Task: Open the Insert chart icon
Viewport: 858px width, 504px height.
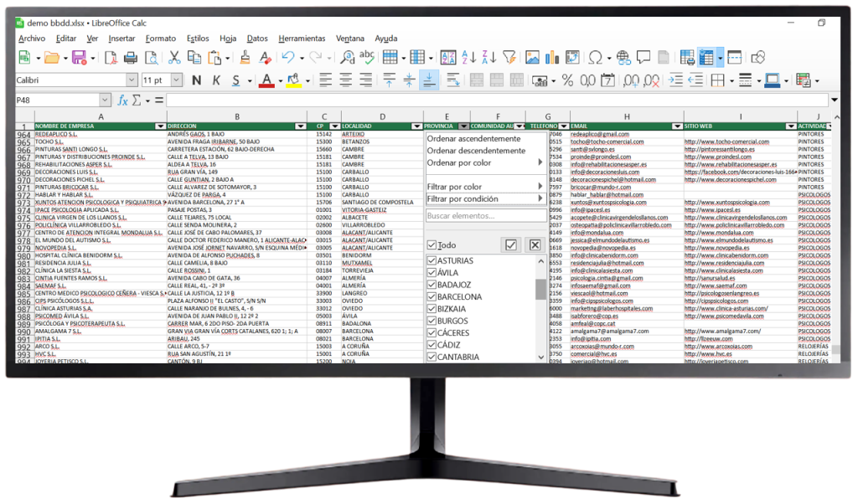Action: click(x=552, y=57)
